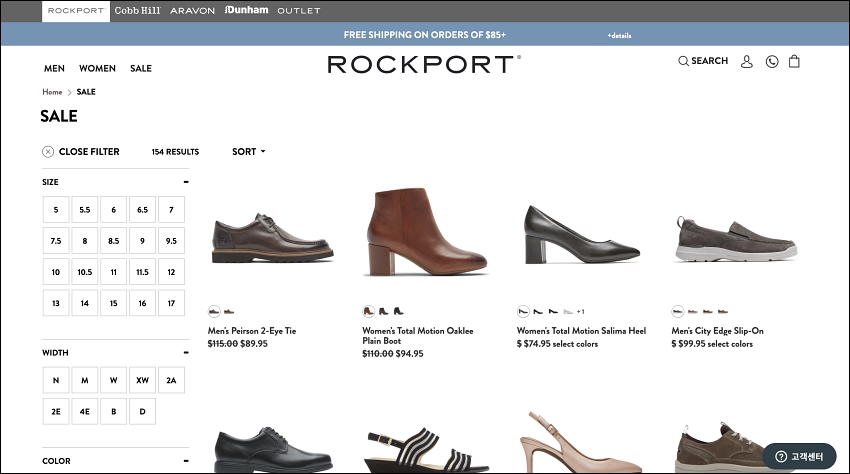Viewport: 850px width, 474px height.
Task: Open the shopping bag icon
Action: pyautogui.click(x=794, y=61)
